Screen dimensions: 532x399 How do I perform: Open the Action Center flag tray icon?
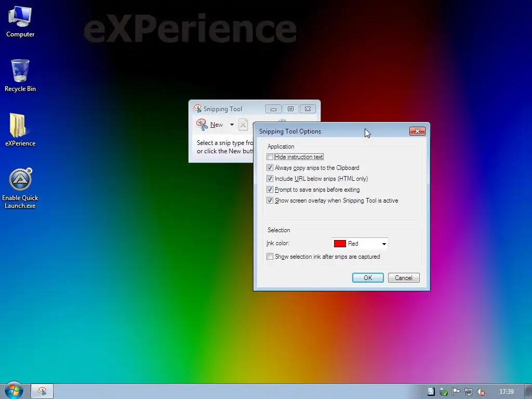click(456, 392)
